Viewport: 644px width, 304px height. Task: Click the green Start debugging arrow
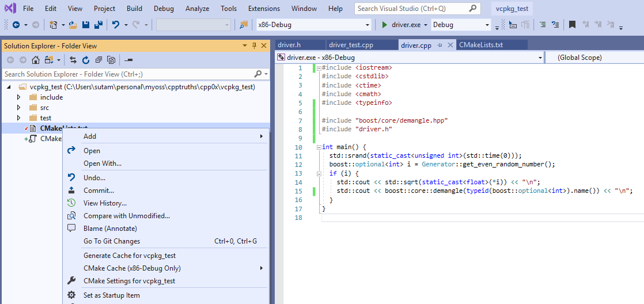(x=384, y=25)
